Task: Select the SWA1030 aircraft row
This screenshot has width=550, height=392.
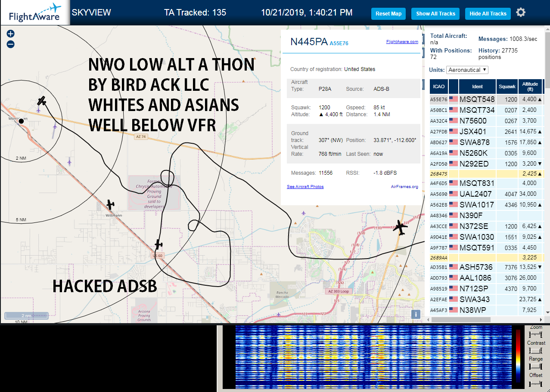Action: click(x=486, y=237)
